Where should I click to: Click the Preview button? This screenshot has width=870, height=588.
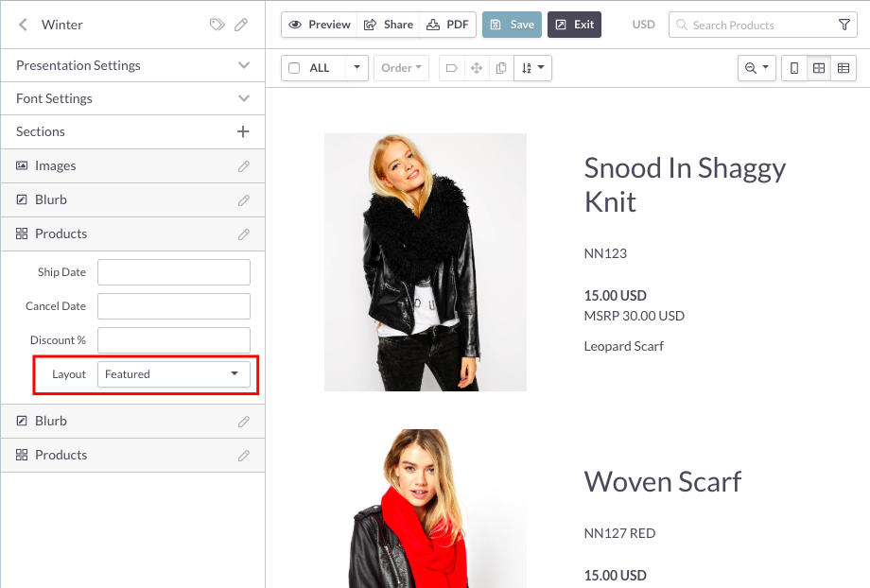pyautogui.click(x=320, y=25)
